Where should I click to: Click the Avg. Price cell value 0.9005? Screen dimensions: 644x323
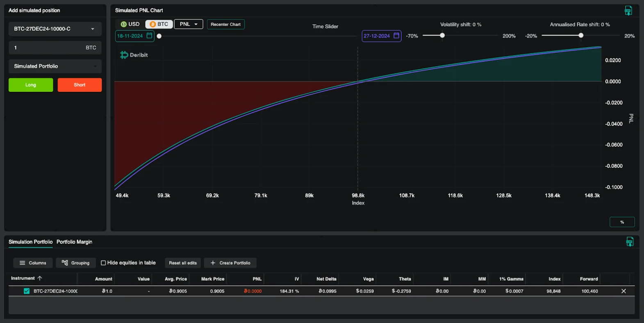coord(178,291)
